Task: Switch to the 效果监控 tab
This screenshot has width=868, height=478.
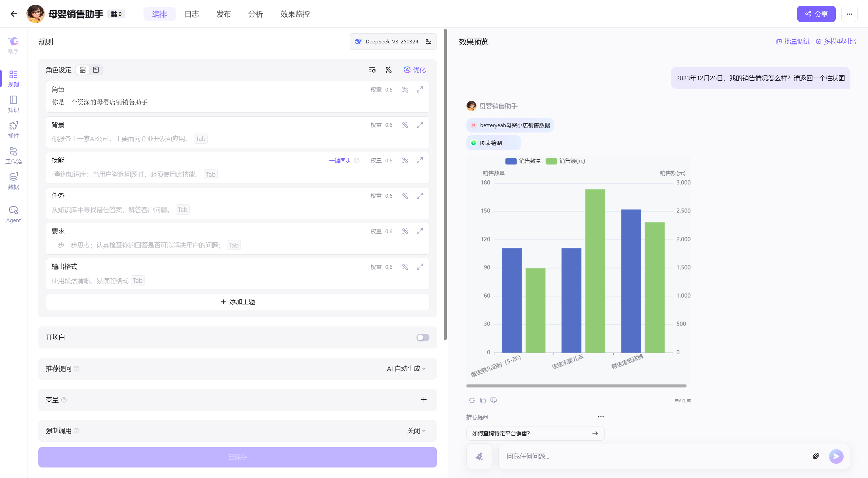Action: [295, 14]
